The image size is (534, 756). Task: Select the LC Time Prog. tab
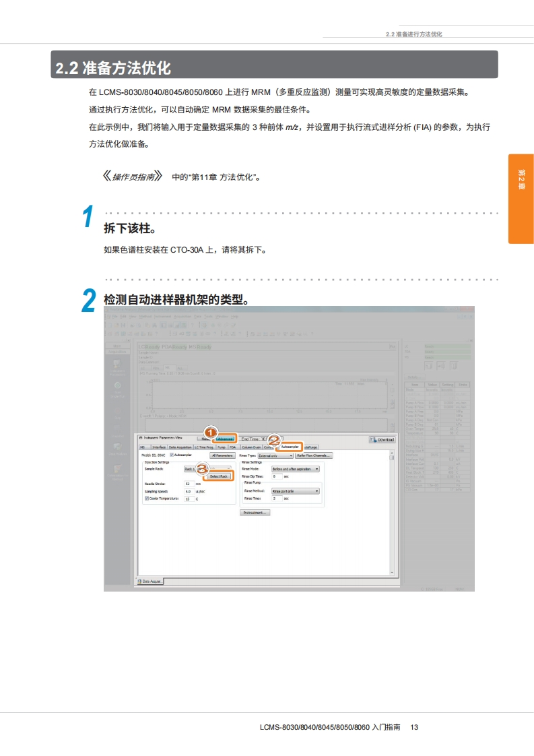click(204, 447)
